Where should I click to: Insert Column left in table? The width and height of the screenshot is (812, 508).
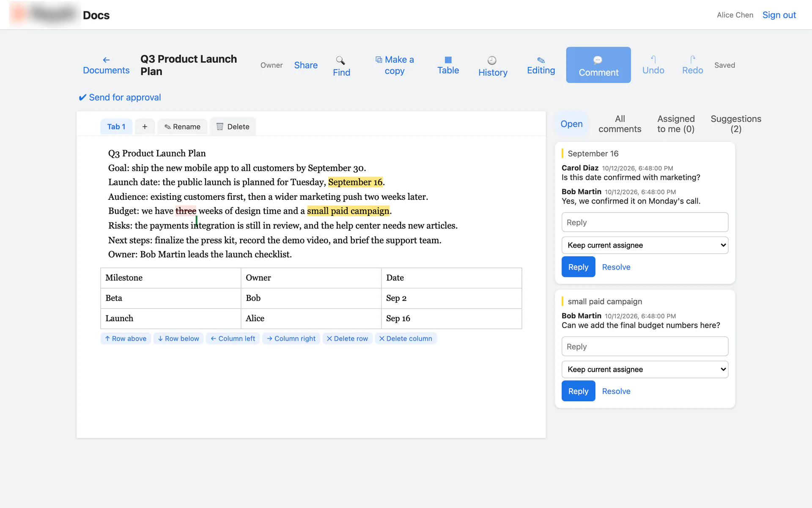pyautogui.click(x=233, y=339)
